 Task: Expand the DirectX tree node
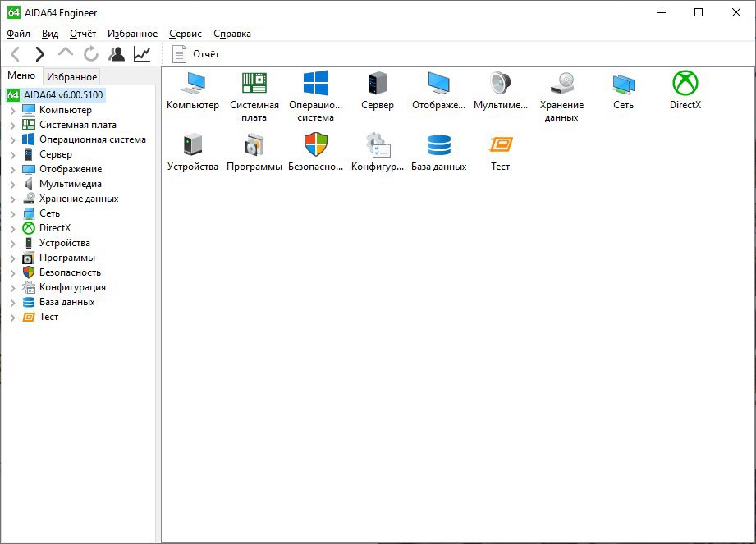coord(13,228)
